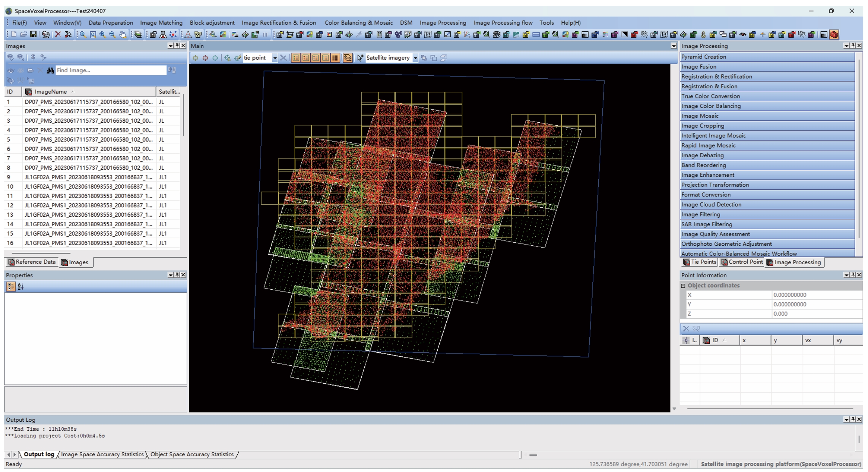Click the layers-with-checkmark icon in the Images panel
The height and width of the screenshot is (472, 868).
(10, 57)
